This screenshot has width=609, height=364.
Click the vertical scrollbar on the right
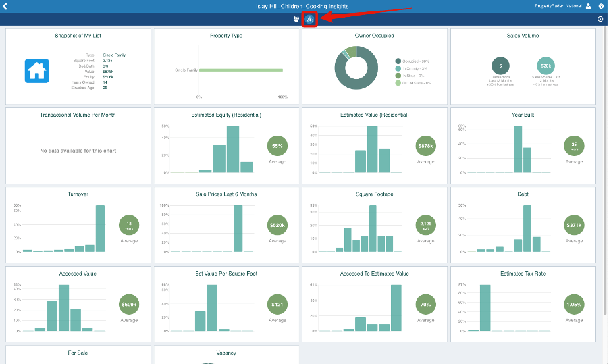[605, 171]
